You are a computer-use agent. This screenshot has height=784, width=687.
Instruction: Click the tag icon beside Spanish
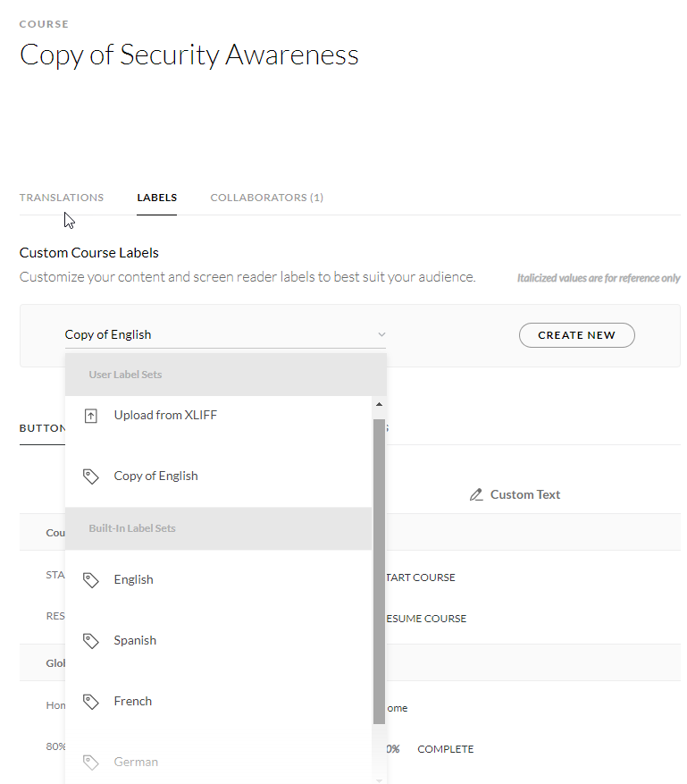click(x=90, y=641)
